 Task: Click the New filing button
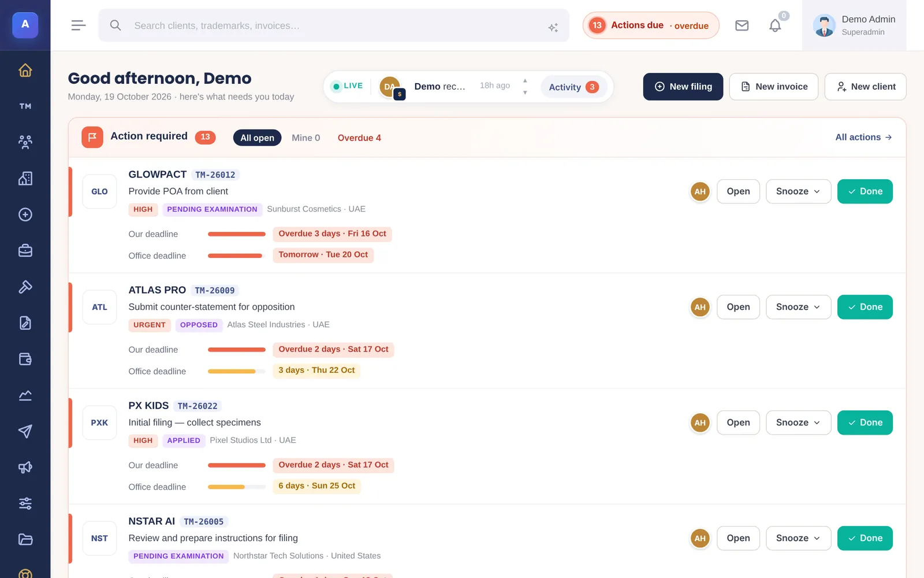coord(683,87)
